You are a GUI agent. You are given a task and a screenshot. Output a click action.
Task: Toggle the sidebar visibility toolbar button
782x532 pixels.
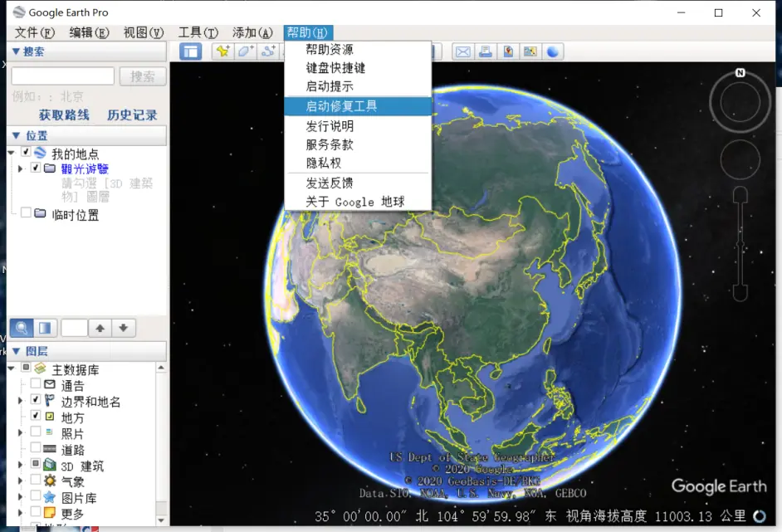pyautogui.click(x=190, y=51)
